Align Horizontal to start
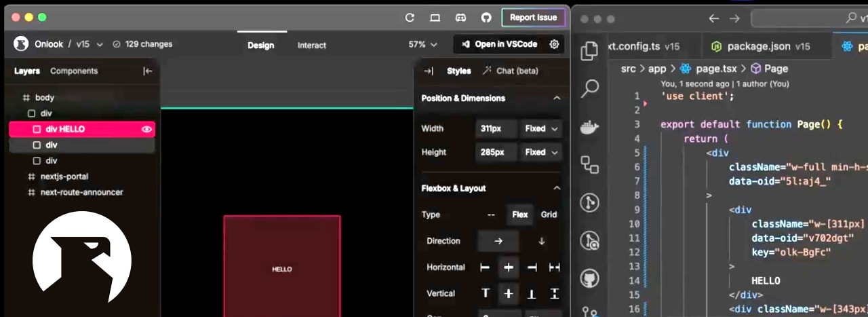The image size is (868, 317). [485, 267]
